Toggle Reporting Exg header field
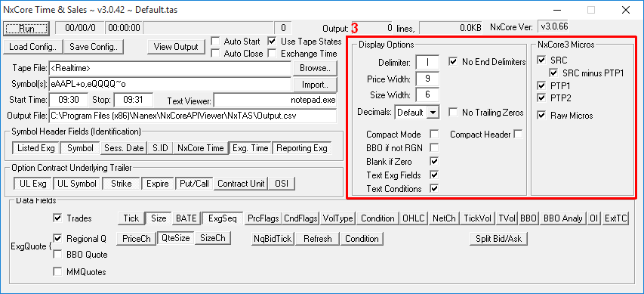 (x=302, y=148)
